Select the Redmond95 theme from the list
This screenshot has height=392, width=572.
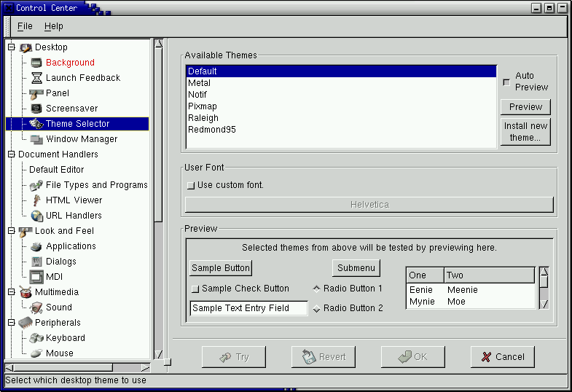point(212,130)
